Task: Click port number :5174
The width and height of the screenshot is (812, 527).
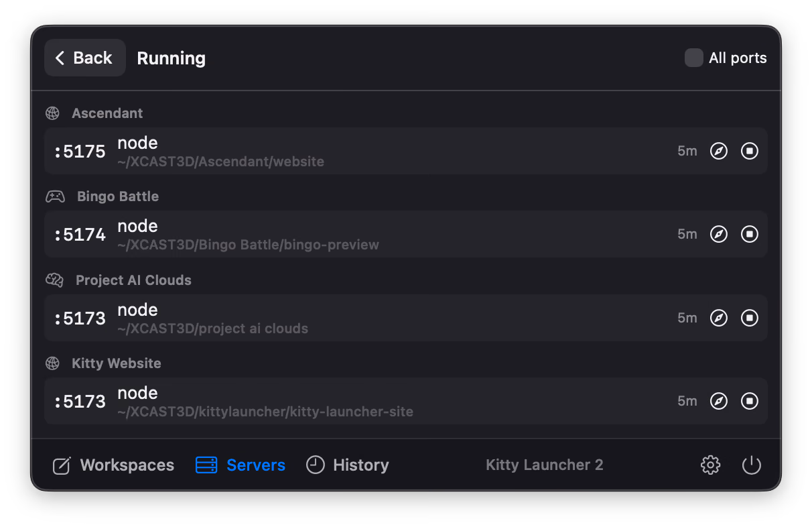Action: (80, 235)
